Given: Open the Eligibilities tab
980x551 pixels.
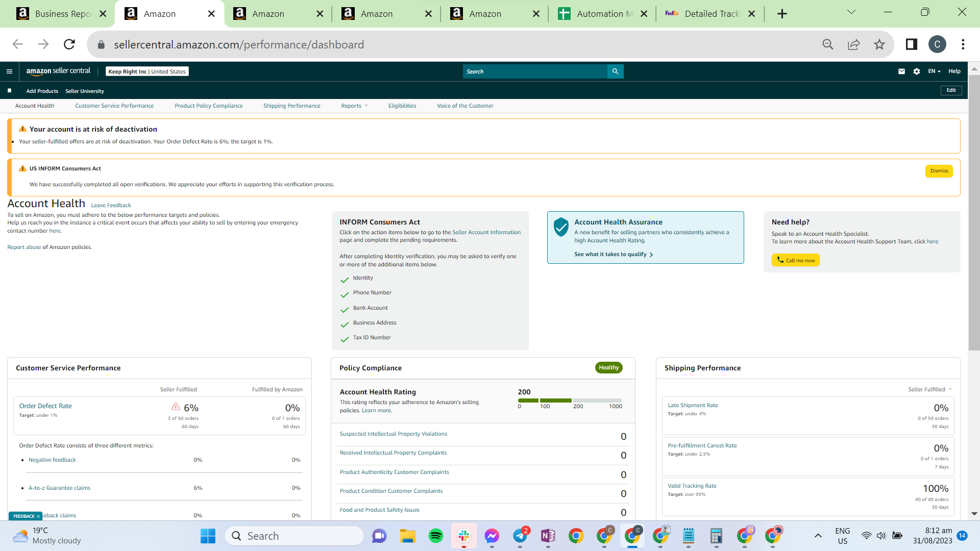Looking at the screenshot, I should pos(402,106).
